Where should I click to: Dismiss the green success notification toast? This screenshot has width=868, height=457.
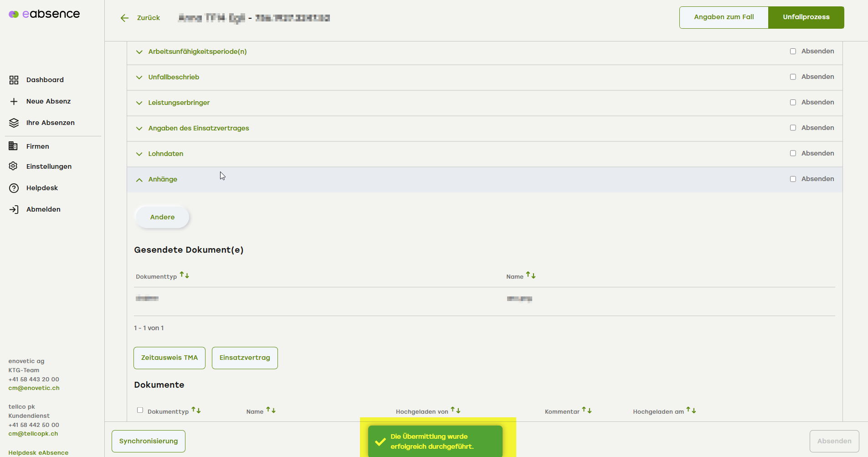pos(435,441)
